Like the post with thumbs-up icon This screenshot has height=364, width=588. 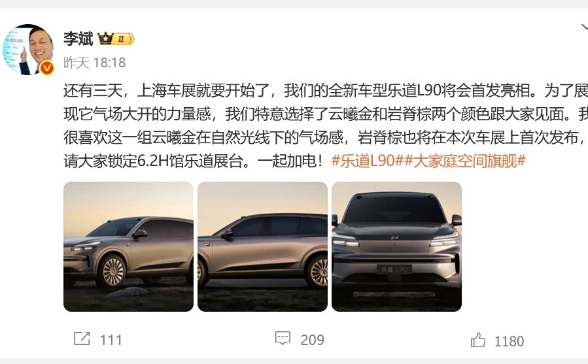pyautogui.click(x=478, y=340)
